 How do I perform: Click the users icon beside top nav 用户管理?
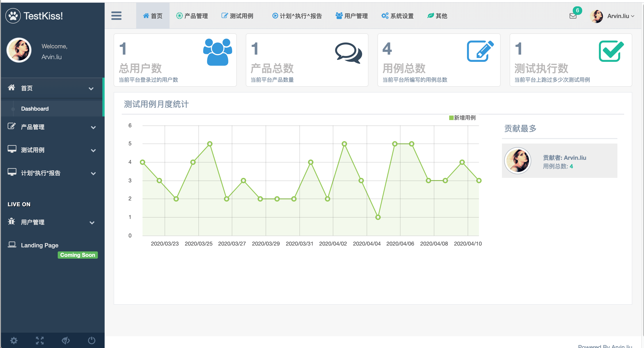coord(339,16)
